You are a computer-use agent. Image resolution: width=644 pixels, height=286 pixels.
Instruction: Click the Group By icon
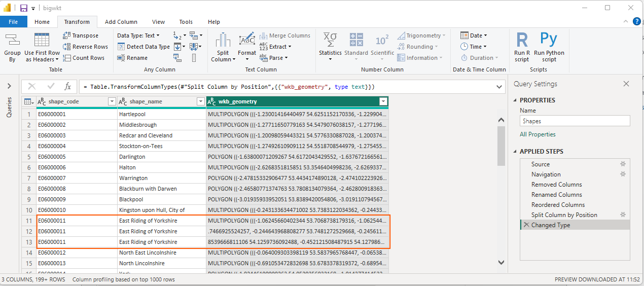pos(12,40)
